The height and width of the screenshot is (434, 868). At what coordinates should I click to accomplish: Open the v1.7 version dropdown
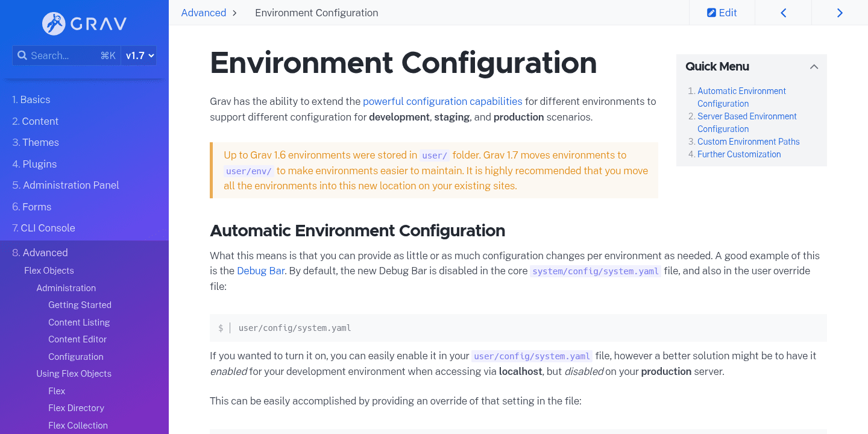(138, 55)
